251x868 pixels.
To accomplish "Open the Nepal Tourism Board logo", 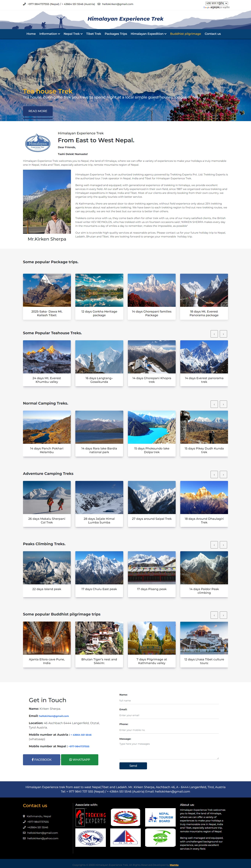I will click(160, 817).
